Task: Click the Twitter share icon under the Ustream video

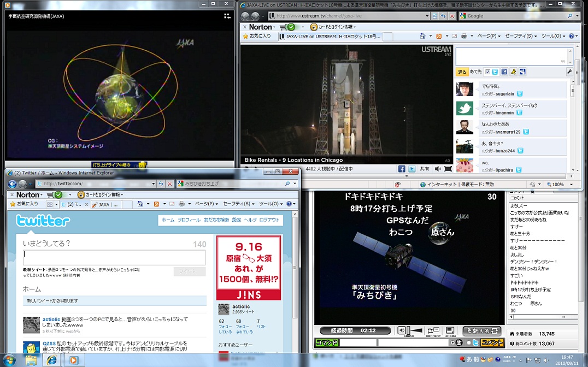Action: [411, 169]
